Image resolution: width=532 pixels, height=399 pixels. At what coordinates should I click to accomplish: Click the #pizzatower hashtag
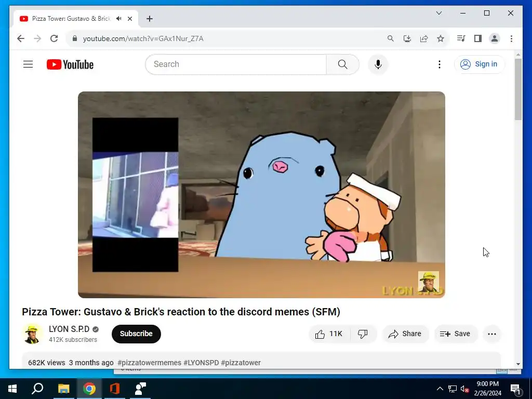point(241,363)
